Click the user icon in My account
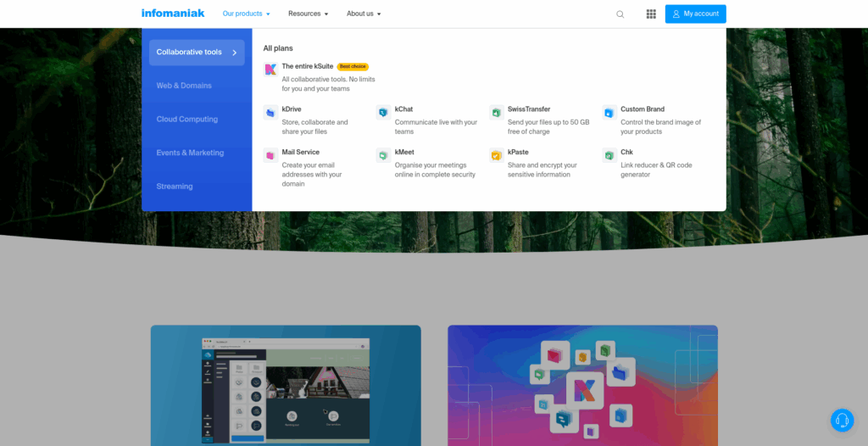Screen dimensions: 868x446 coord(676,14)
